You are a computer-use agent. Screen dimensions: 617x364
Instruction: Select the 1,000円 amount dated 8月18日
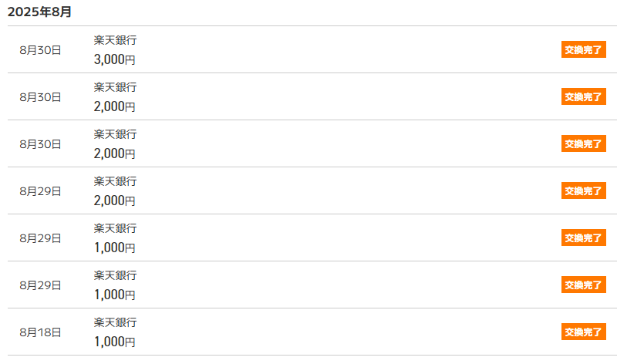point(115,342)
